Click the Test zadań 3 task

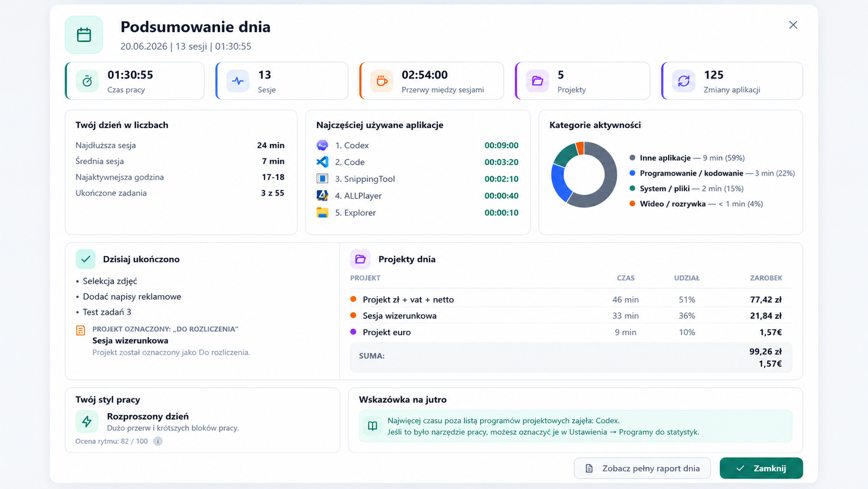[107, 312]
